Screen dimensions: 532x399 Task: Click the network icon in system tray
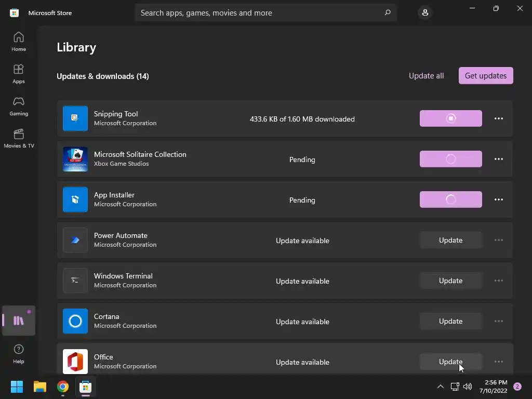pyautogui.click(x=455, y=387)
